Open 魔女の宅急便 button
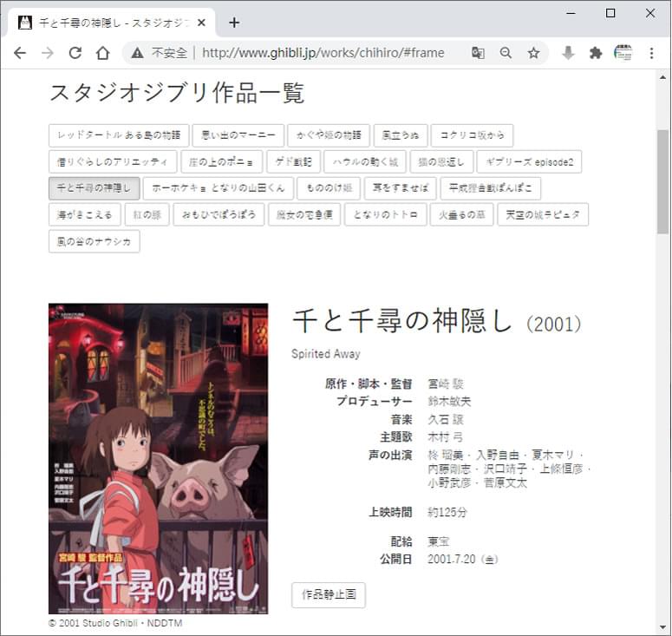672x636 pixels. [304, 214]
